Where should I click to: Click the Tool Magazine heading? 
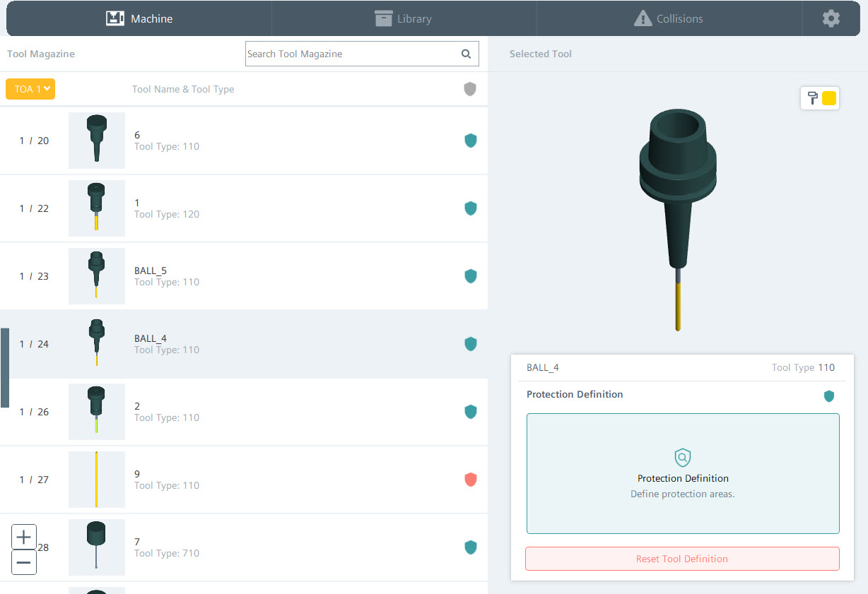click(x=41, y=54)
